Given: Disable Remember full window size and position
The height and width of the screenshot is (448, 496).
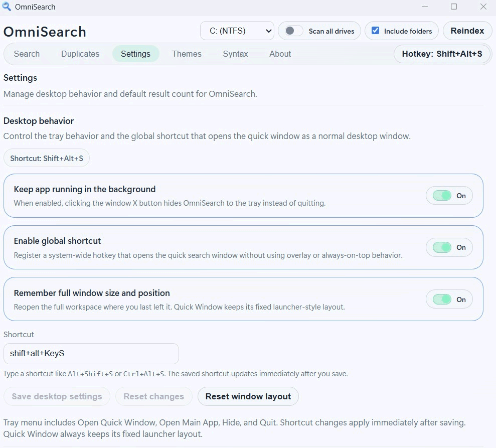Looking at the screenshot, I should (449, 300).
